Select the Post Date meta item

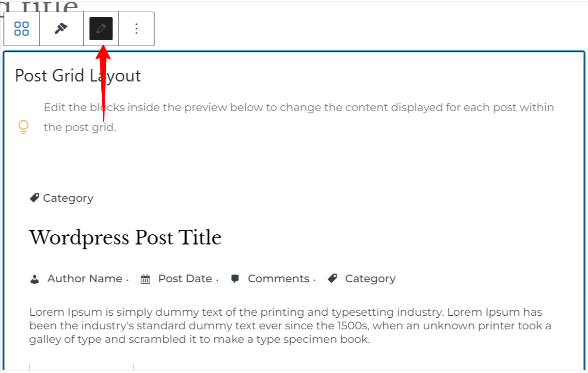(x=185, y=279)
